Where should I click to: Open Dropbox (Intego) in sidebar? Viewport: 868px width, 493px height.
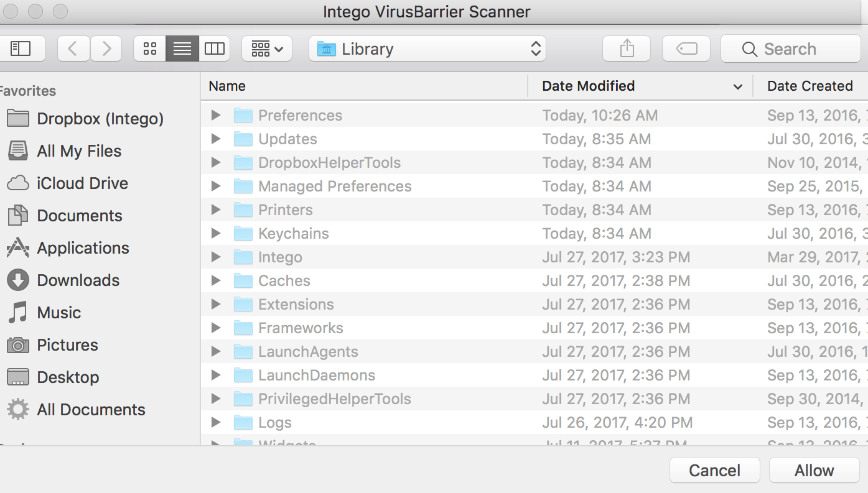point(85,119)
